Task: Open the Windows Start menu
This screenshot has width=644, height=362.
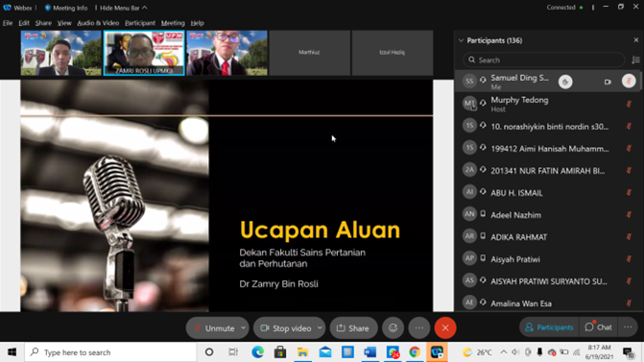Action: point(12,352)
